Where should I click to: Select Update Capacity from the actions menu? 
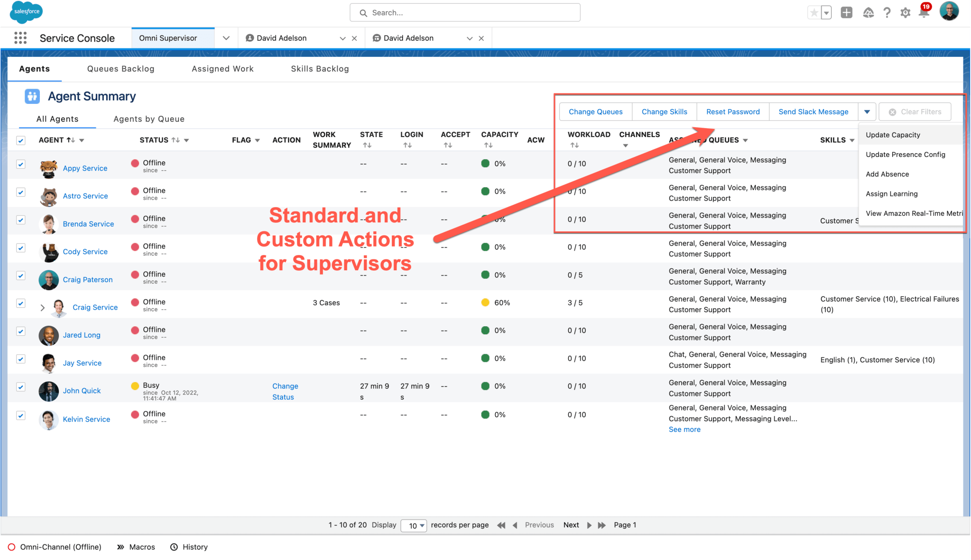click(892, 135)
